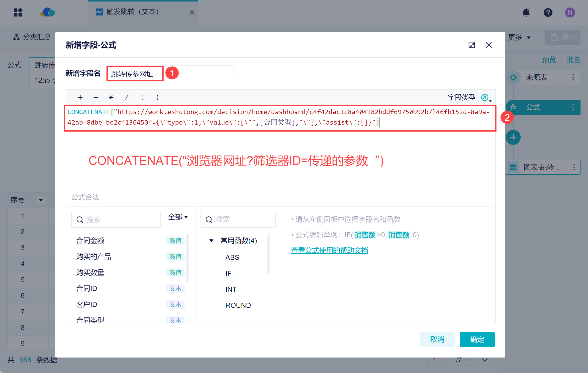Click the apps grid icon
Image resolution: width=588 pixels, height=373 pixels.
point(18,12)
